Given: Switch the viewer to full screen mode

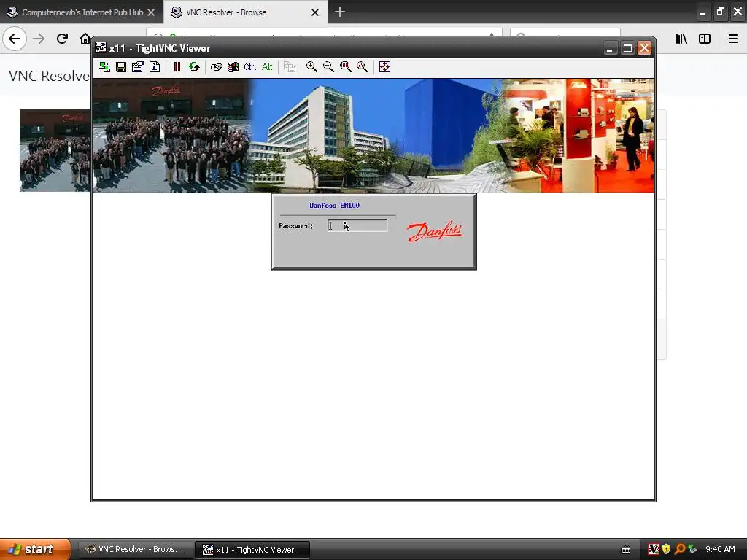Looking at the screenshot, I should 385,67.
